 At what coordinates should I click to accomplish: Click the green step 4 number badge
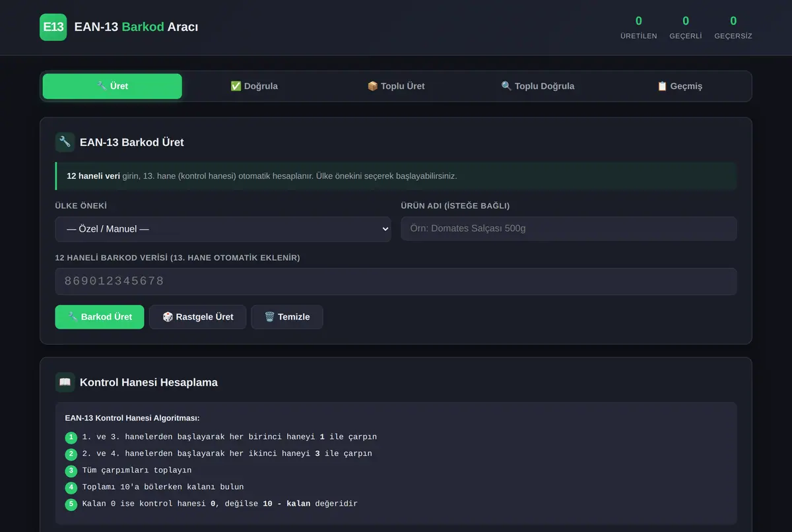[x=71, y=488]
